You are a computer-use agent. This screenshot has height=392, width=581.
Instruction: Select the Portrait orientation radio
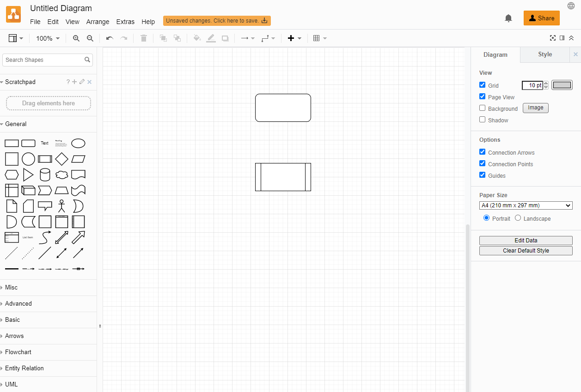click(x=486, y=218)
